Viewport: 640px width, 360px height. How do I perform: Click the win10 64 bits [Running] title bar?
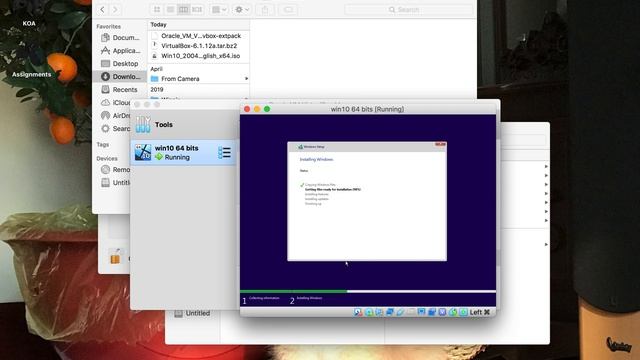point(367,109)
